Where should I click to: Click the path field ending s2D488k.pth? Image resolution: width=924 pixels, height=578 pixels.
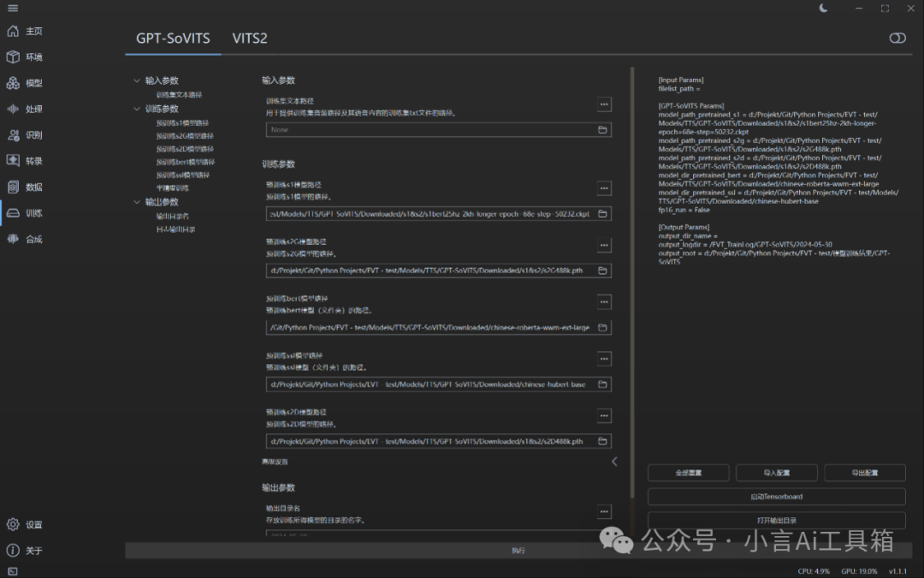pyautogui.click(x=438, y=441)
